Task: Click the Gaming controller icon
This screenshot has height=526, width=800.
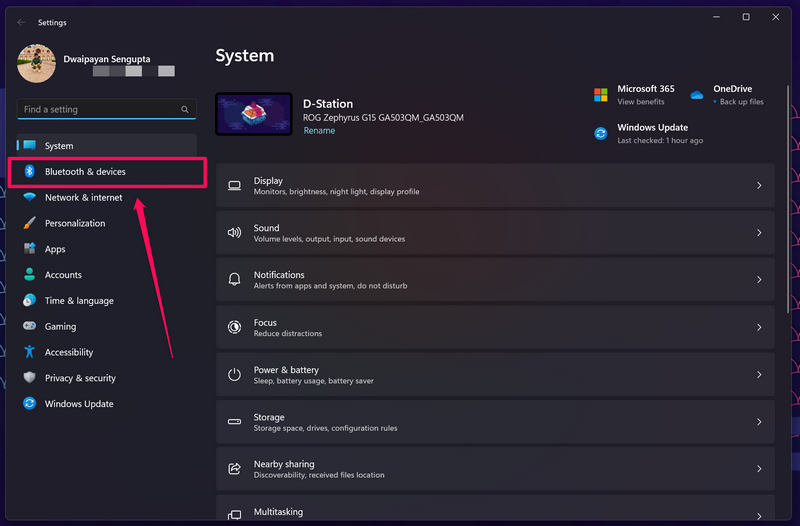Action: point(30,327)
